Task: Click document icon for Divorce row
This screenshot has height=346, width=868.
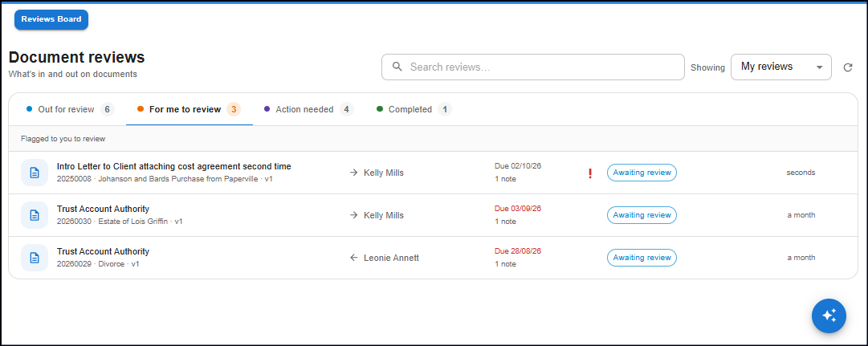Action: coord(35,258)
